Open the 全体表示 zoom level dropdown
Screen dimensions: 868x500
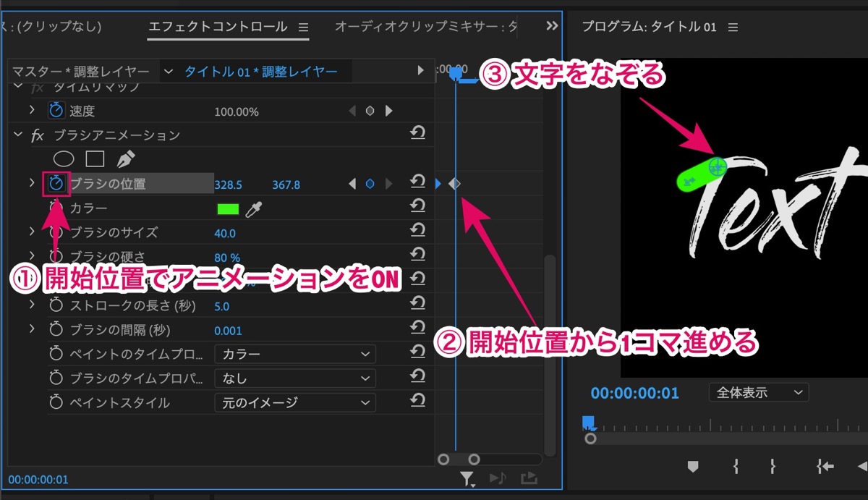click(x=759, y=393)
